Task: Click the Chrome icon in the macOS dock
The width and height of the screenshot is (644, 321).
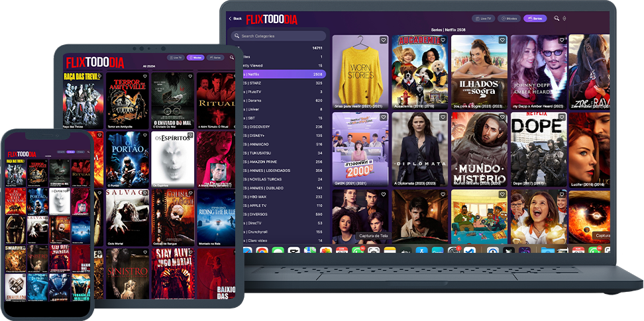Action: point(262,251)
